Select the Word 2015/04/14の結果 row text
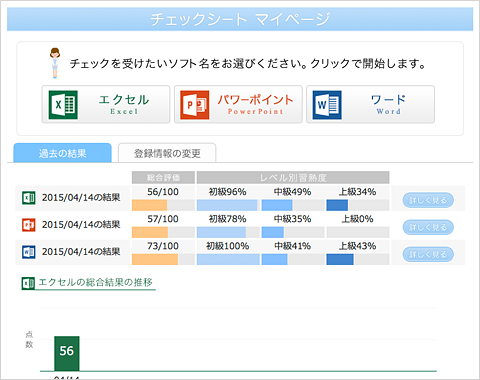Screen dimensions: 480x380 click(x=81, y=251)
